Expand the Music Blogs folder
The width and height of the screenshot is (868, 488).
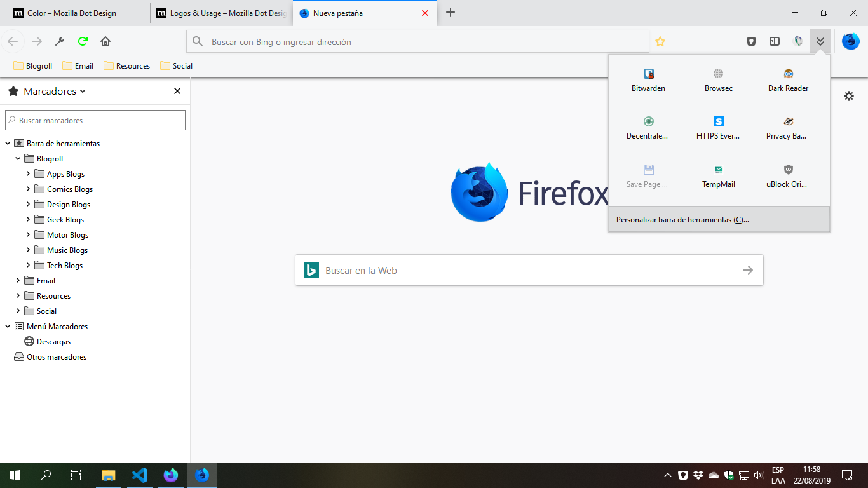coord(29,250)
